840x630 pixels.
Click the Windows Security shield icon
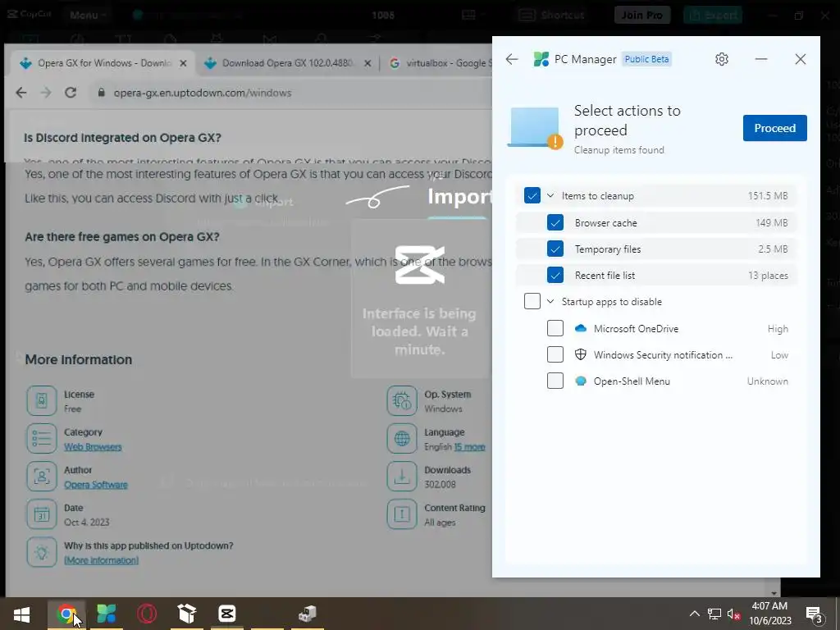[x=580, y=354]
